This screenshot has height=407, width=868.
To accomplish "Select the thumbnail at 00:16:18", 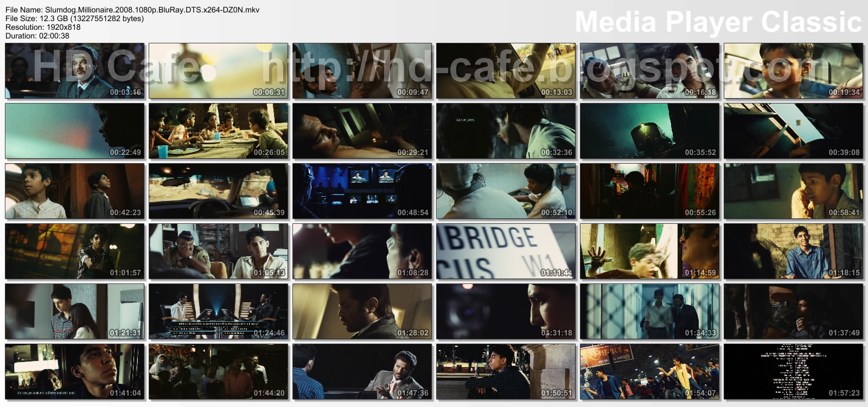I will point(650,71).
